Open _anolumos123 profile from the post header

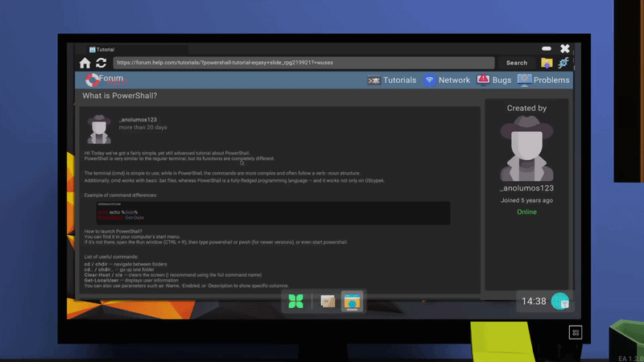coord(138,120)
